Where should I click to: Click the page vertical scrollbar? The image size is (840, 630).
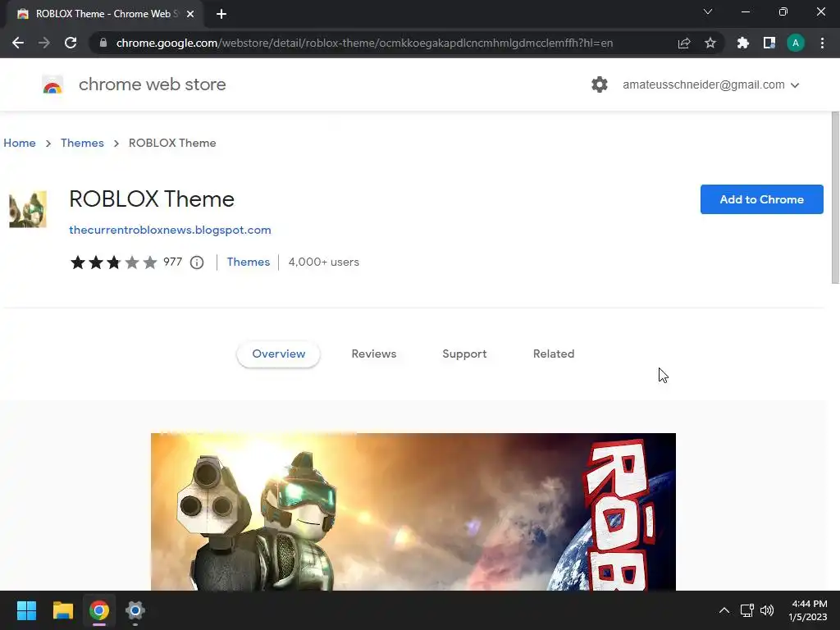coord(835,198)
